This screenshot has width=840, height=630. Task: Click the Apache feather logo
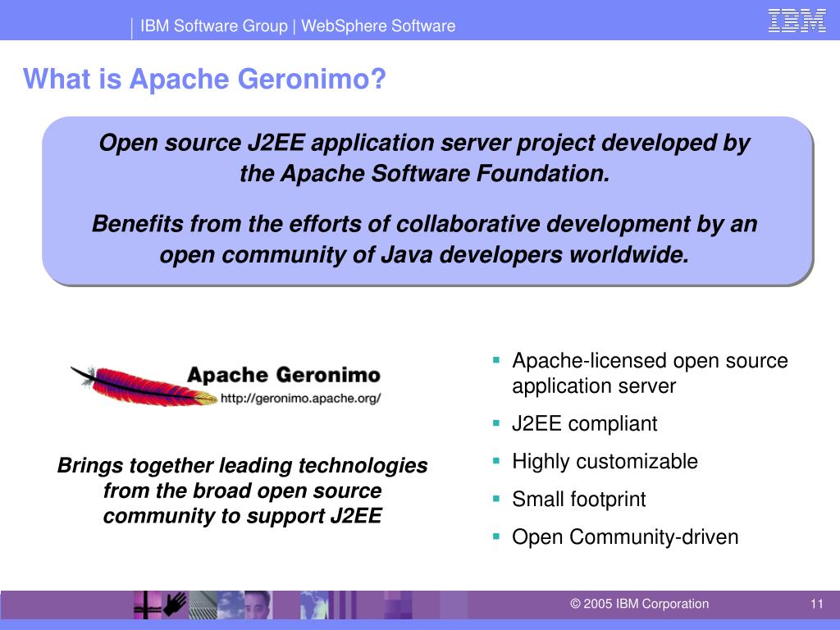[x=144, y=386]
